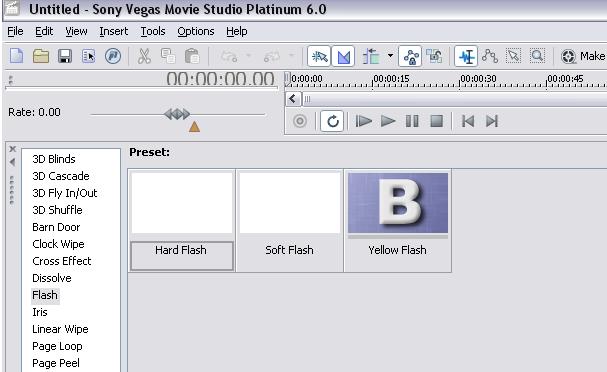Select the Normal Edit tool
607x372 pixels.
tap(466, 57)
